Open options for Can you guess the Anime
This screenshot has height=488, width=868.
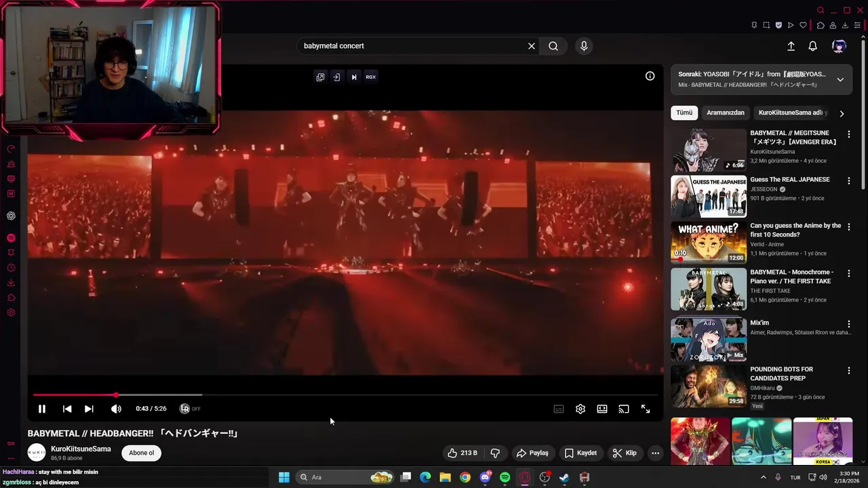click(848, 227)
